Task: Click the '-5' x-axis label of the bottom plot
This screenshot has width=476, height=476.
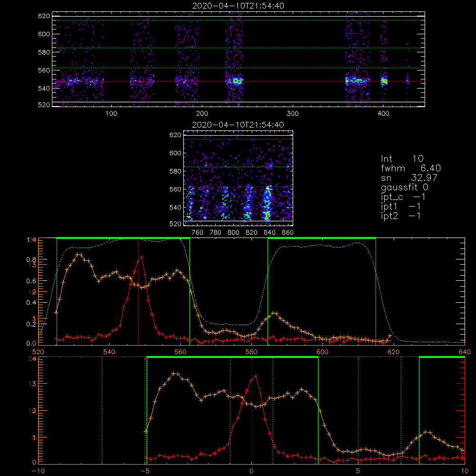Action: [145, 471]
